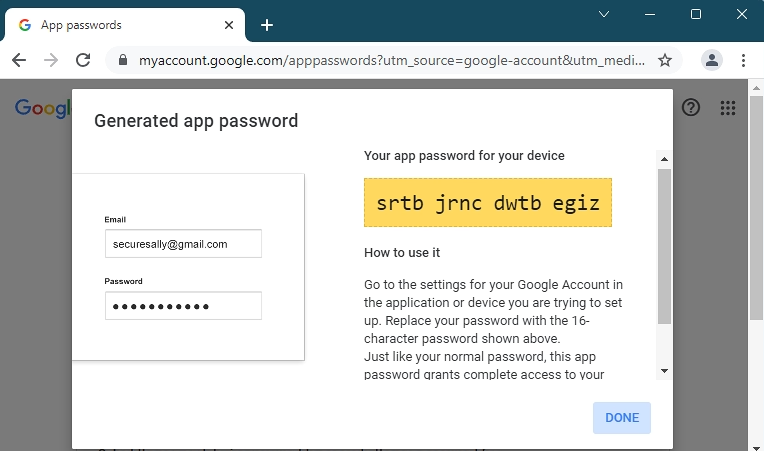This screenshot has height=451, width=764.
Task: Open the Chrome profile avatar icon
Action: tap(711, 60)
